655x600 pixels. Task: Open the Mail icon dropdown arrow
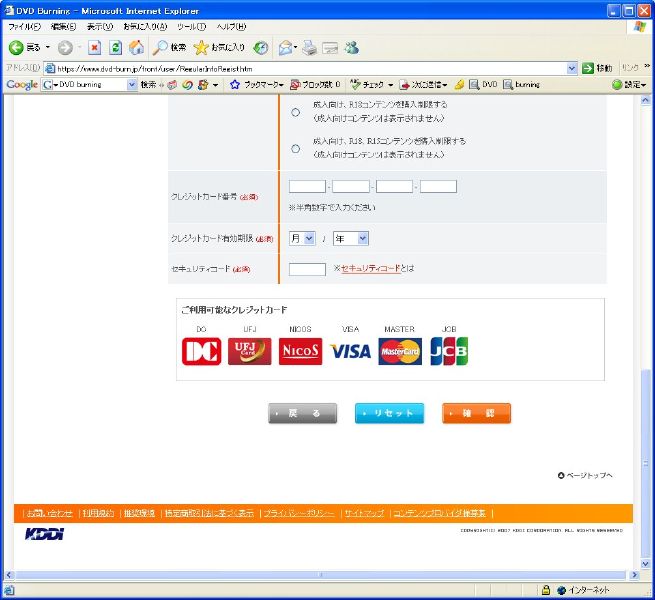(x=296, y=47)
